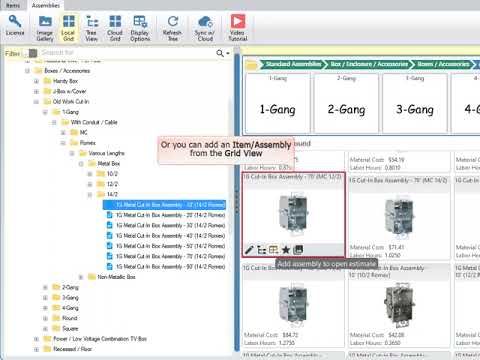480x360 pixels.
Task: Play the Video Tutorial
Action: tap(238, 29)
